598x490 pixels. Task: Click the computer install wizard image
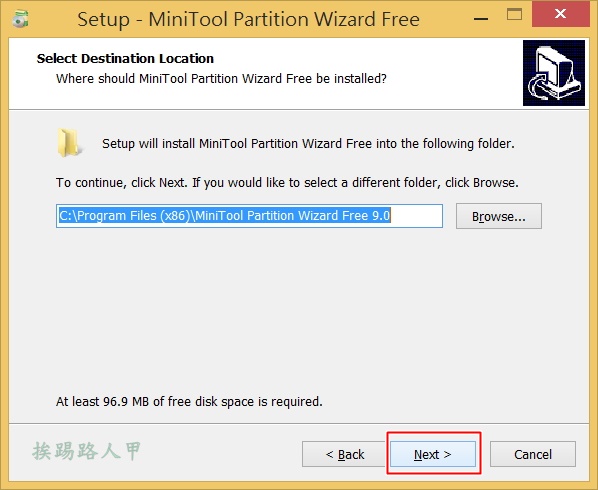(554, 73)
